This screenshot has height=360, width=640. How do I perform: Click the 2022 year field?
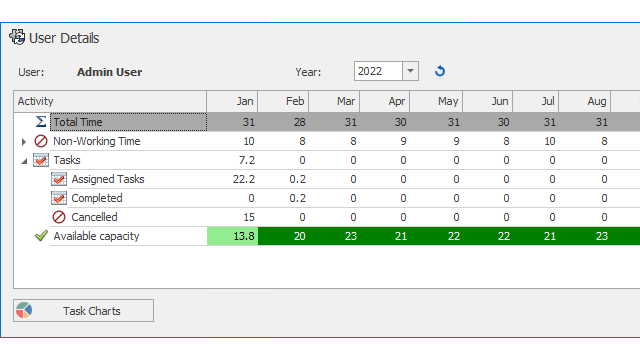pyautogui.click(x=378, y=71)
